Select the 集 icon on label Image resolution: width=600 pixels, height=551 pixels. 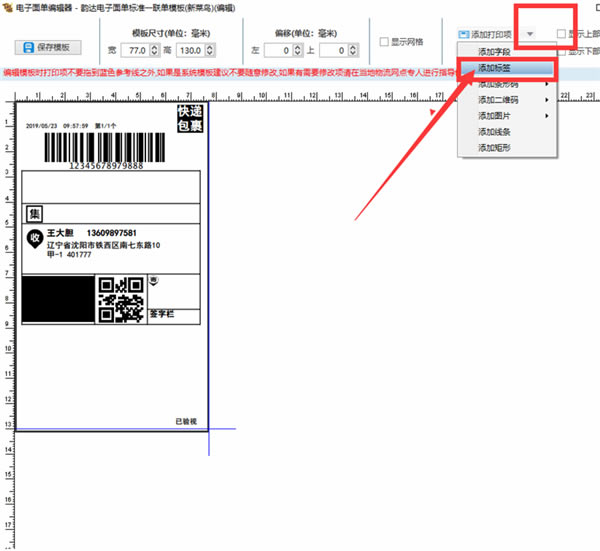point(34,214)
